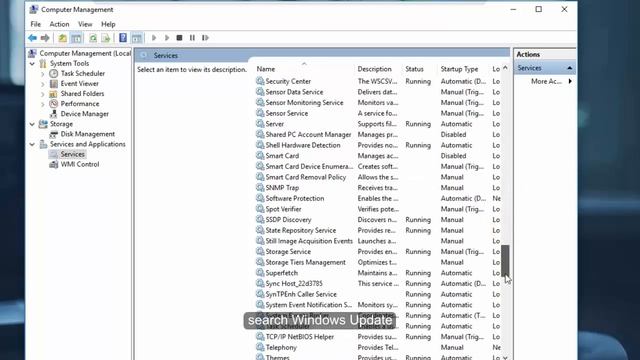The height and width of the screenshot is (360, 640).
Task: Click the Pause Service toolbar icon
Action: 192,38
